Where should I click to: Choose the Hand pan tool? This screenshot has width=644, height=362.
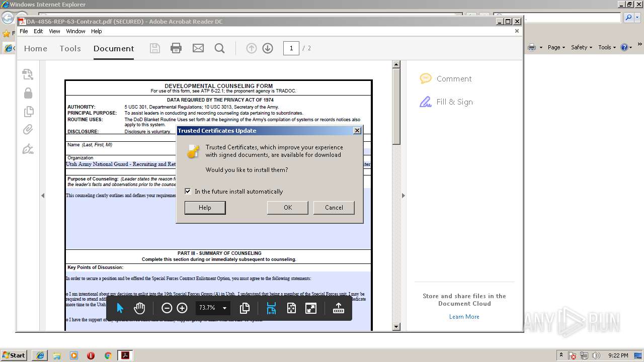pyautogui.click(x=139, y=308)
